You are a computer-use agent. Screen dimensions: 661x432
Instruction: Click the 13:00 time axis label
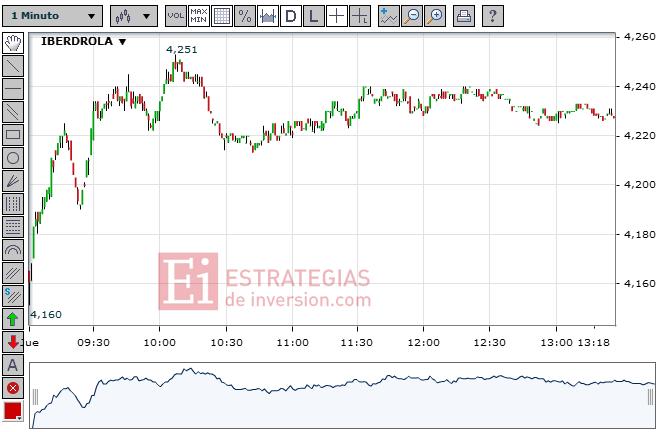556,343
